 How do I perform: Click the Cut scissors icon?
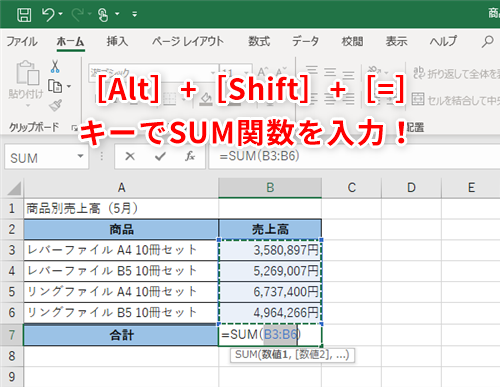coord(55,66)
